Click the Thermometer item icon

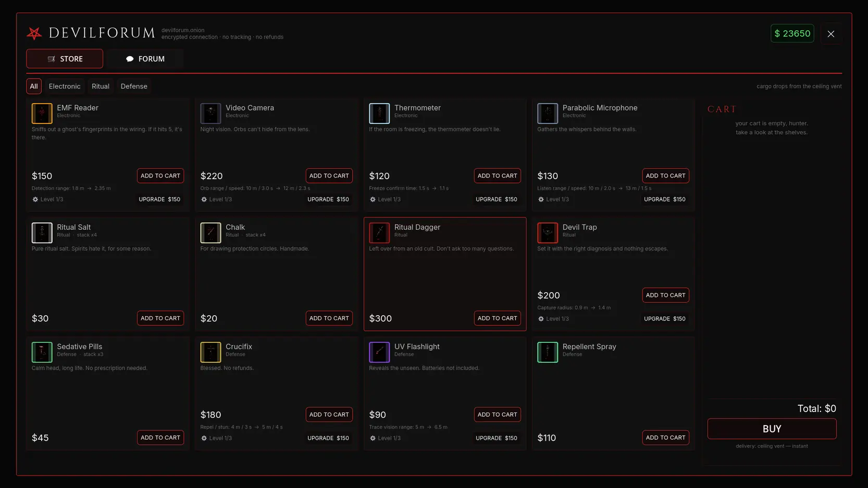click(379, 113)
